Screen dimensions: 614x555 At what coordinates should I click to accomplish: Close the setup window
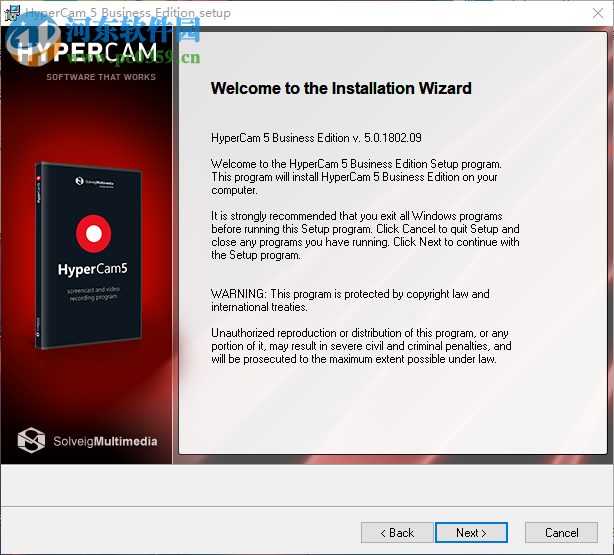click(598, 13)
